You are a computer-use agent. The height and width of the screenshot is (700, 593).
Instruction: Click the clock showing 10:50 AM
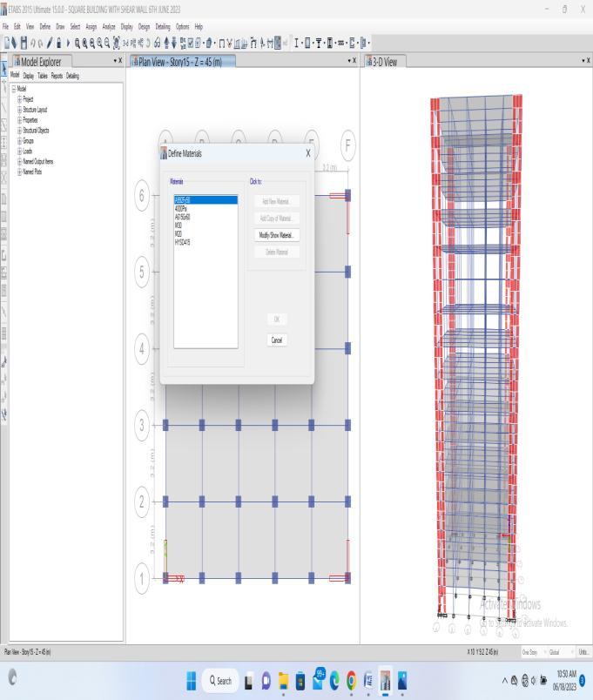pos(566,674)
